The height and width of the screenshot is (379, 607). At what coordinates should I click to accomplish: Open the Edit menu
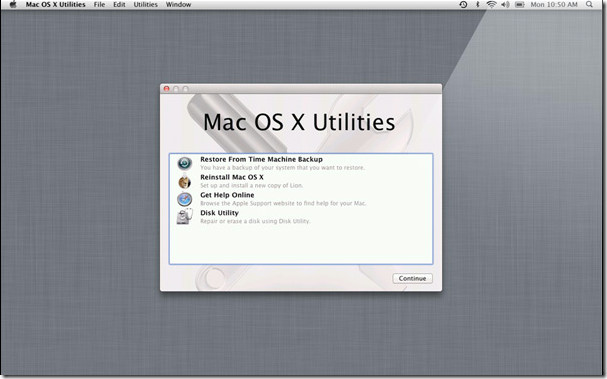tap(119, 4)
